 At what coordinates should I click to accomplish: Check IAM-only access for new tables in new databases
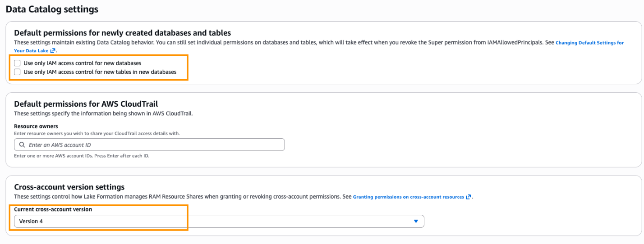(17, 72)
